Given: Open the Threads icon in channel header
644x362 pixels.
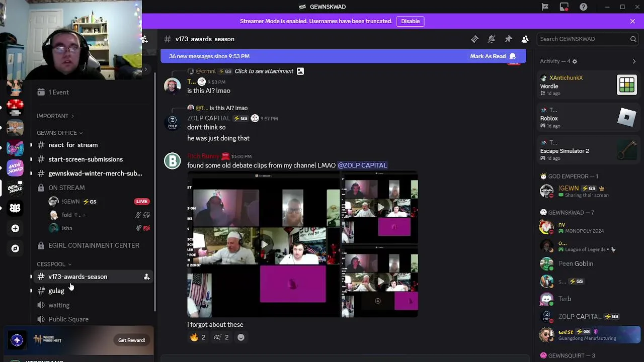Looking at the screenshot, I should tap(474, 39).
